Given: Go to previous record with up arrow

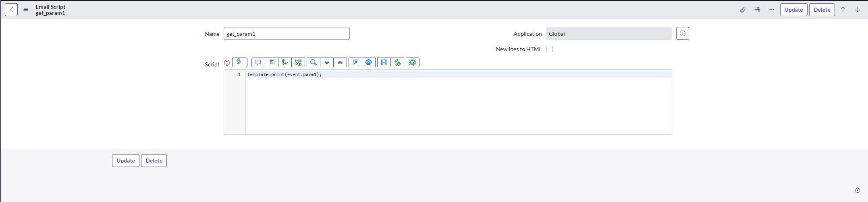Looking at the screenshot, I should [x=843, y=10].
